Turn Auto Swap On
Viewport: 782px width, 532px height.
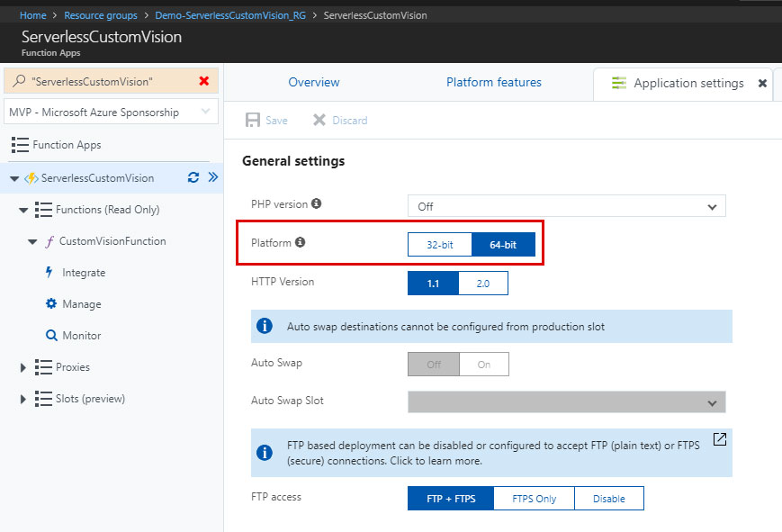484,365
